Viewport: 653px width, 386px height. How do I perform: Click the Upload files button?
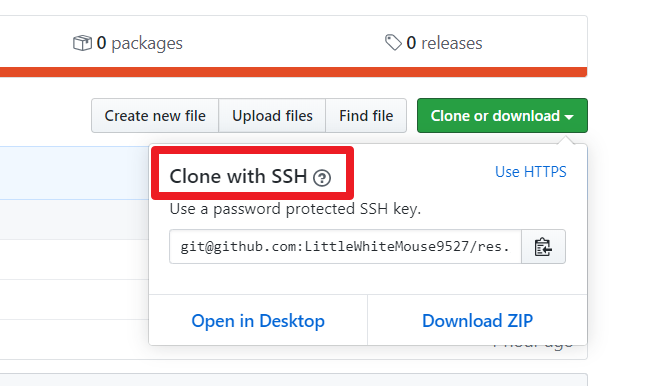click(272, 116)
